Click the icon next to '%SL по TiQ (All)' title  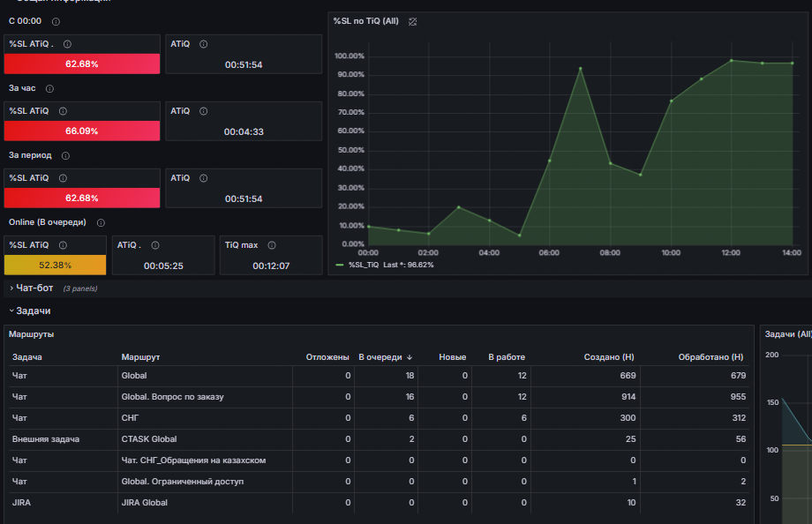point(413,22)
